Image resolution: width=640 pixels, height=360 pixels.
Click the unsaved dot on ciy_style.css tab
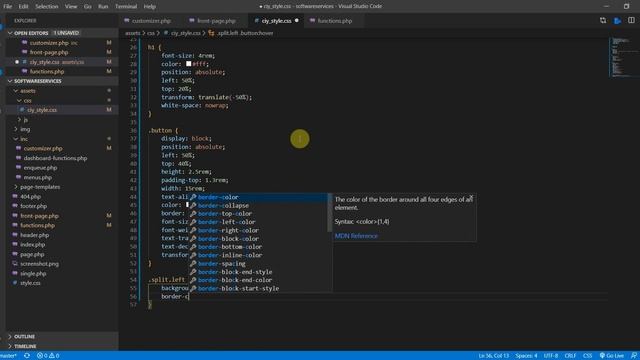pos(297,21)
